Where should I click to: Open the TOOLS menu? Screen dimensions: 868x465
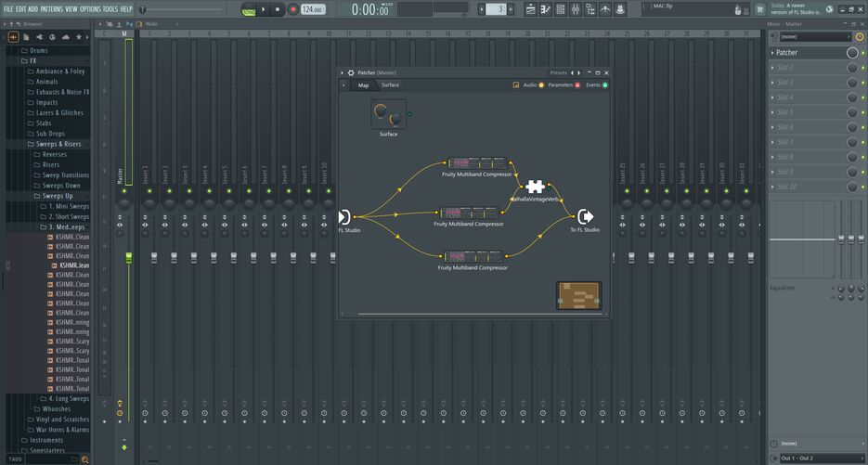tap(110, 9)
